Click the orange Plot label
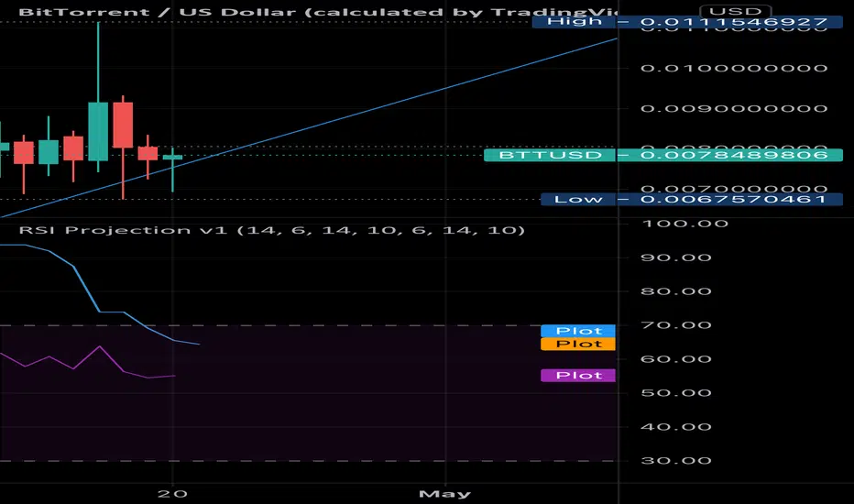The height and width of the screenshot is (504, 854). [578, 344]
